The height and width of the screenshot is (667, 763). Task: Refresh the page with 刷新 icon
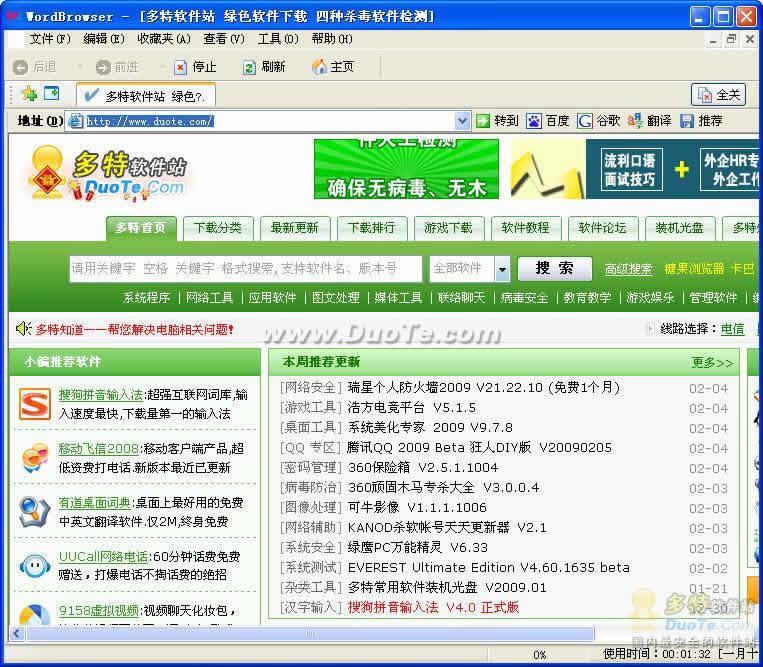(249, 67)
